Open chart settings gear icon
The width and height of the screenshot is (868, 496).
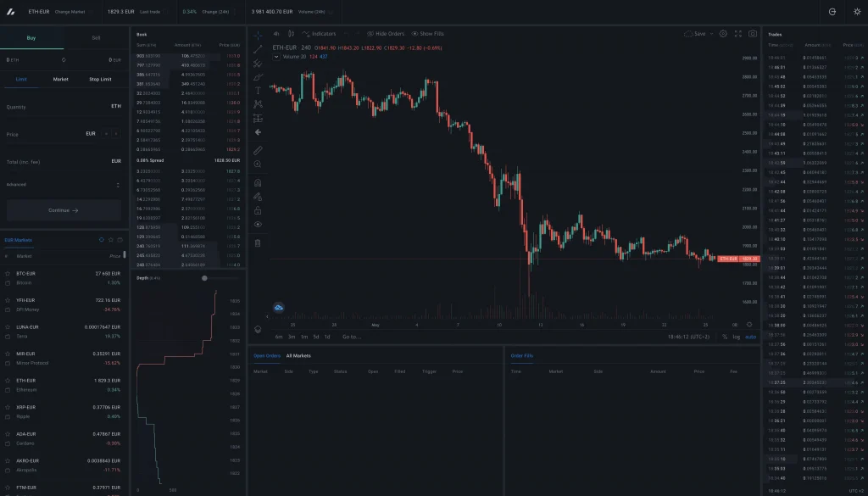(x=723, y=34)
